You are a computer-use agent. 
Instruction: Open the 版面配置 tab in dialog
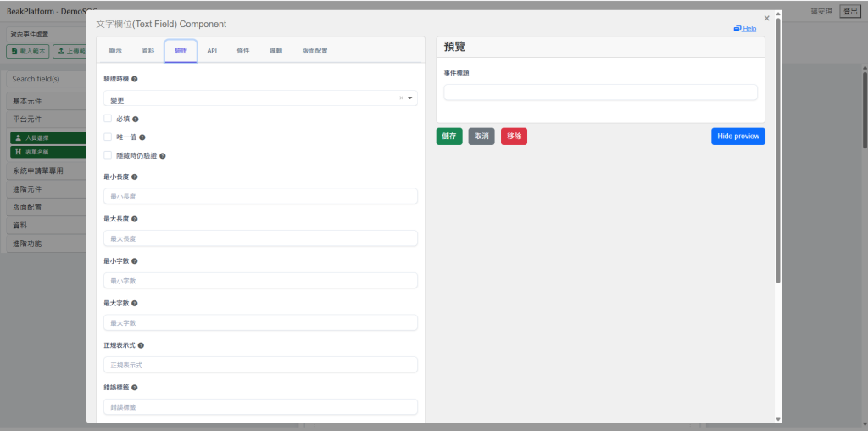[314, 50]
